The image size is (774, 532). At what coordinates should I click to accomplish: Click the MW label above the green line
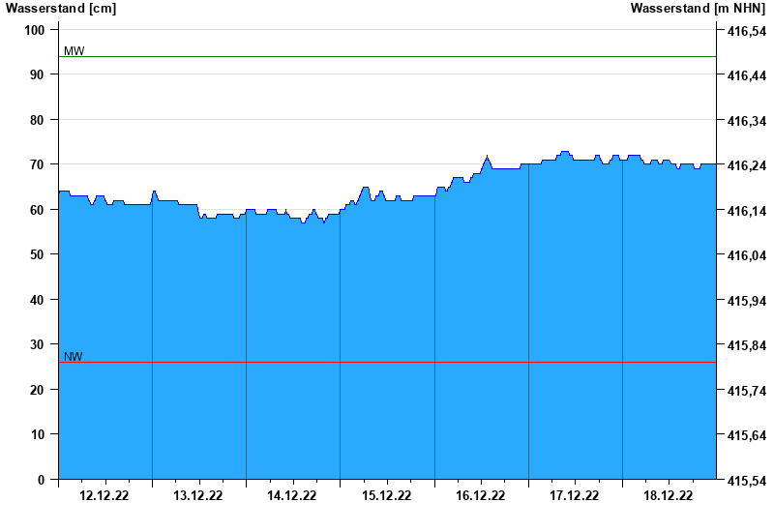click(74, 50)
